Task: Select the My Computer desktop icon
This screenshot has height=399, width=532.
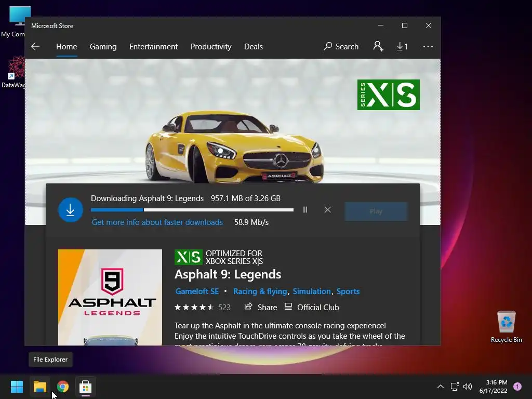Action: pos(14,22)
